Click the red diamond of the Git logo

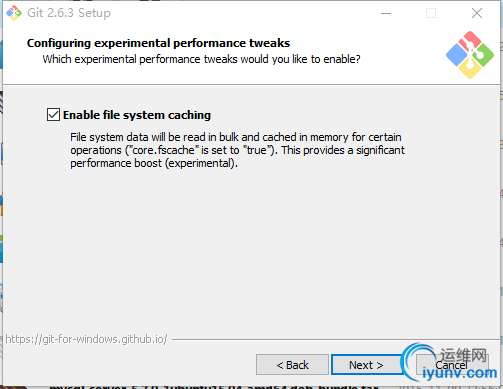(470, 41)
